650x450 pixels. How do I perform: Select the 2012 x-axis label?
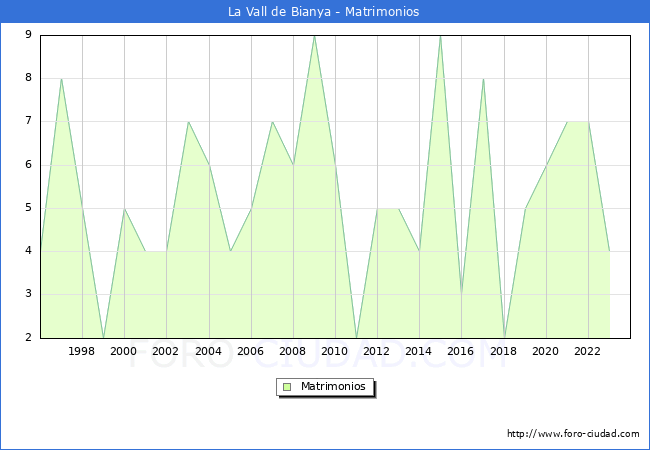376,351
